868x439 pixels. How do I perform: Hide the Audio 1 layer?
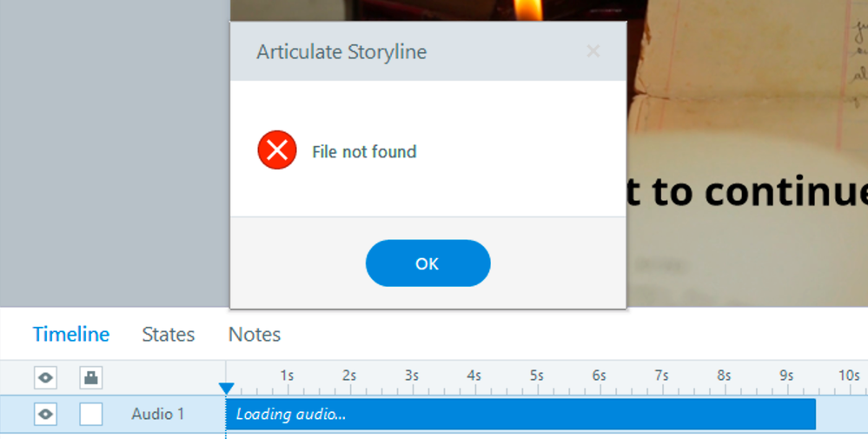click(x=45, y=415)
